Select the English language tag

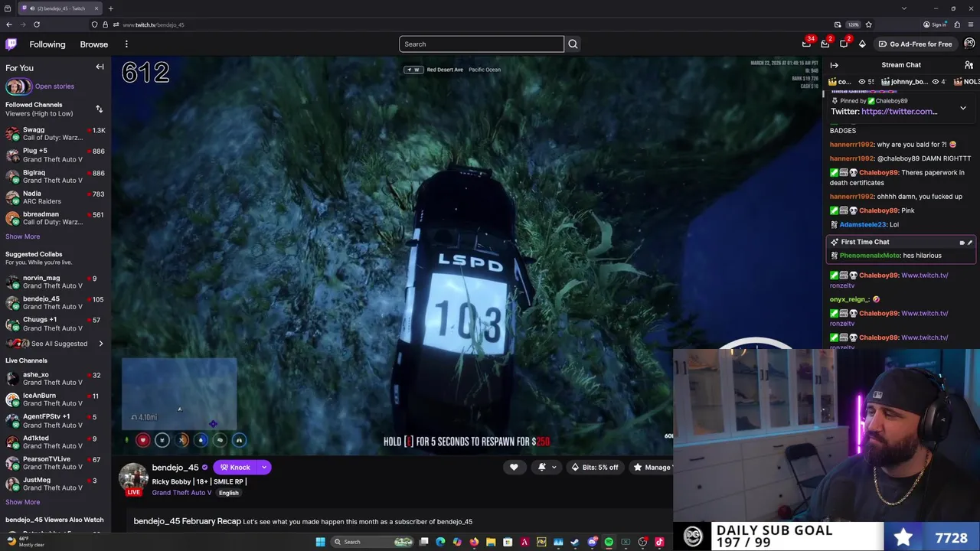click(228, 493)
